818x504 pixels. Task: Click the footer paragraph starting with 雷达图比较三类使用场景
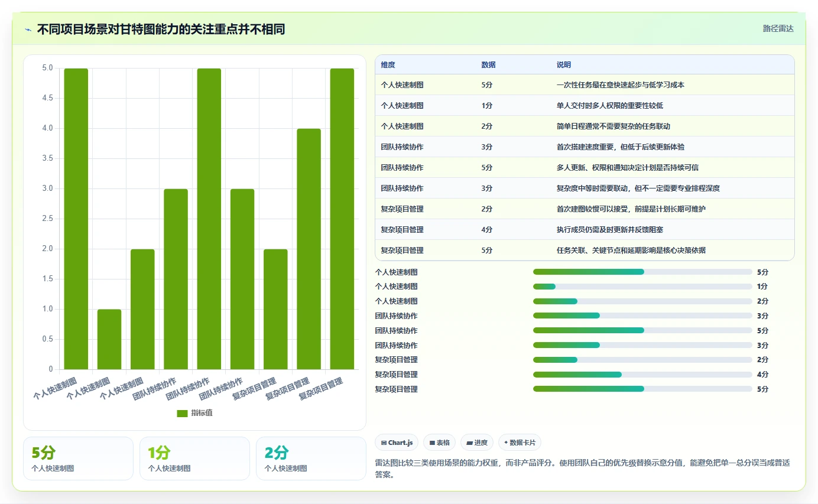(x=582, y=469)
